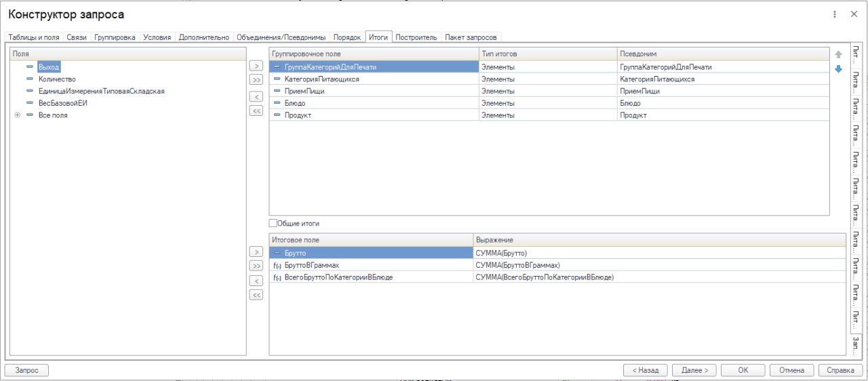868x381 pixels.
Task: Go to the Группировка tab
Action: pyautogui.click(x=115, y=37)
